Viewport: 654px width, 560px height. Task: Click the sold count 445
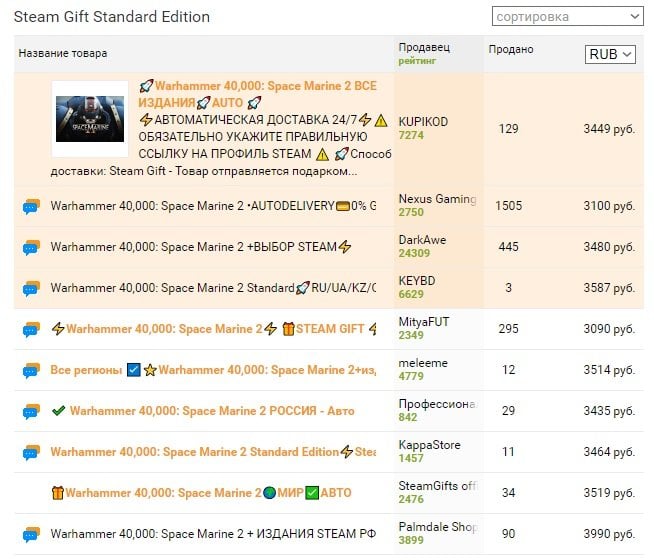point(508,247)
